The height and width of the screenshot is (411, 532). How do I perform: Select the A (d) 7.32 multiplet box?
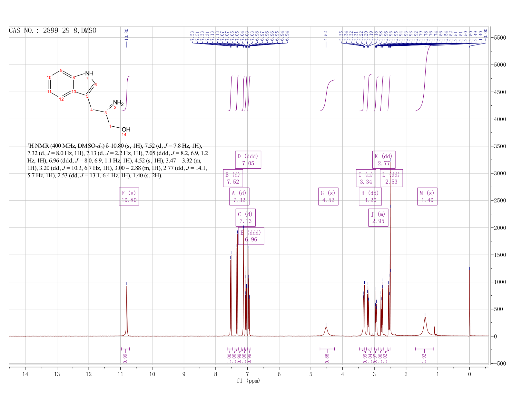239,197
